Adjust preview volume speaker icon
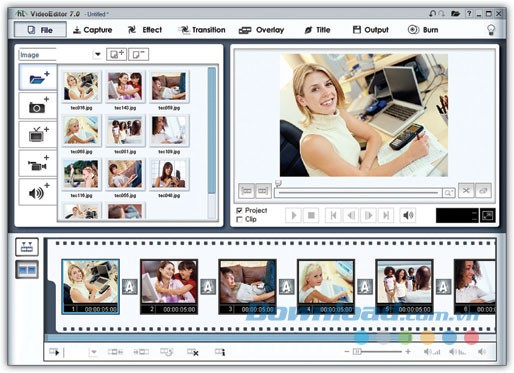 coord(408,215)
